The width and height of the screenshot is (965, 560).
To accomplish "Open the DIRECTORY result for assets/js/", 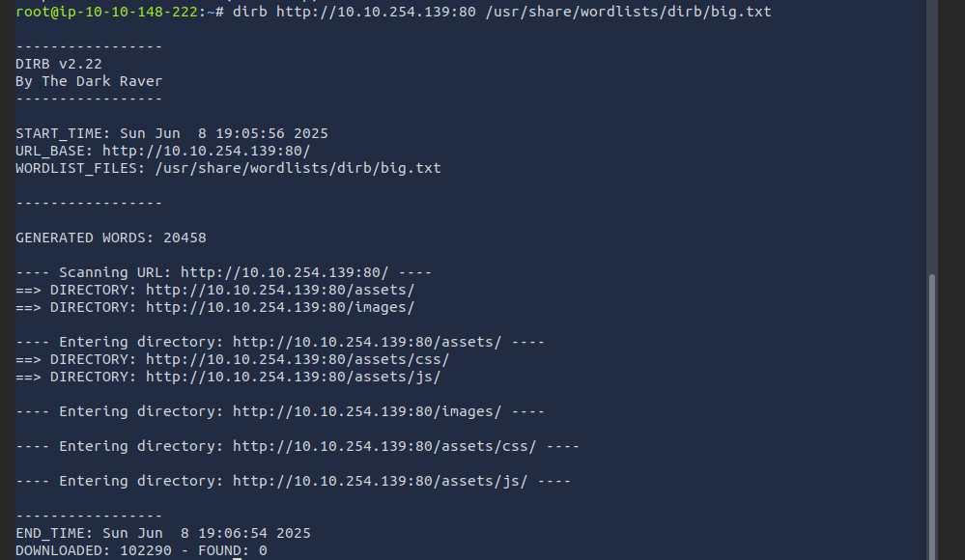I will 293,377.
